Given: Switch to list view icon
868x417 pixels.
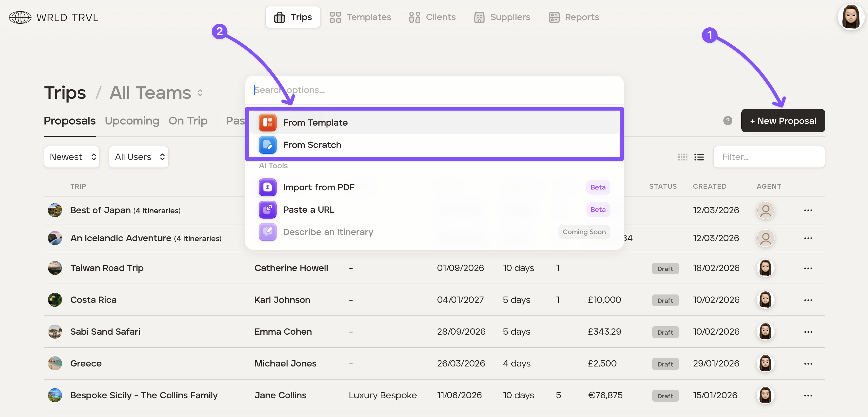Looking at the screenshot, I should point(699,157).
